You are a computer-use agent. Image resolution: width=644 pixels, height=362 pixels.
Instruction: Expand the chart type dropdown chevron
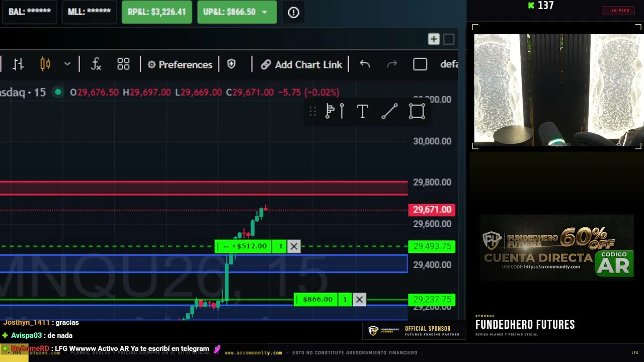coord(67,64)
